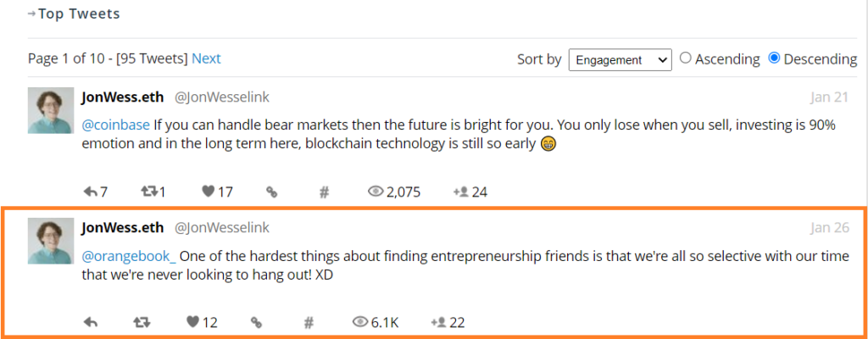Select the Ascending sort order
The image size is (868, 339).
click(686, 58)
